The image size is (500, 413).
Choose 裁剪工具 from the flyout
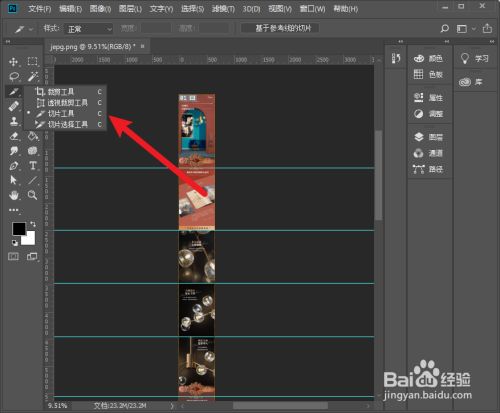coord(65,92)
